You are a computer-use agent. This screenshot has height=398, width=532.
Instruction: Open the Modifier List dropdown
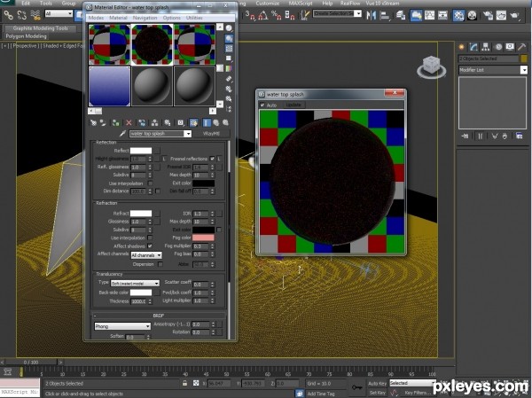(524, 70)
